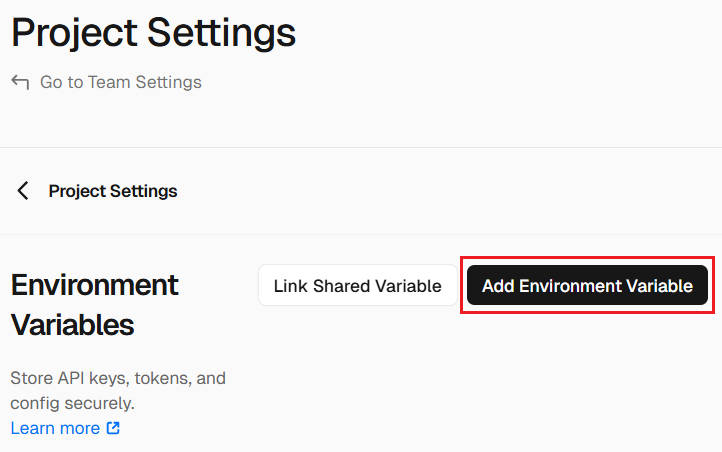Click the word Team in the settings link

tap(109, 82)
